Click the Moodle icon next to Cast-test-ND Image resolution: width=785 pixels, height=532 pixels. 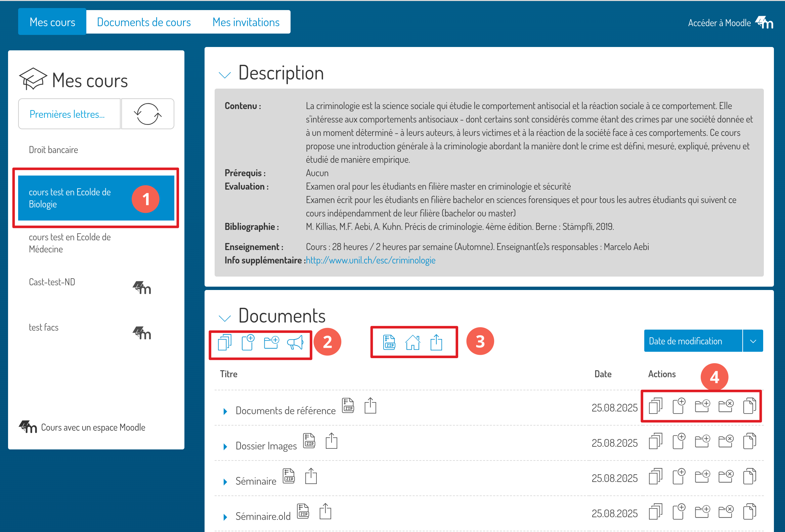point(142,288)
